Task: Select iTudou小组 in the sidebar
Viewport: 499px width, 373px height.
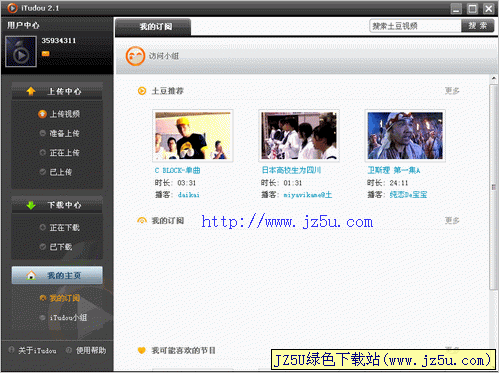Action: 68,318
